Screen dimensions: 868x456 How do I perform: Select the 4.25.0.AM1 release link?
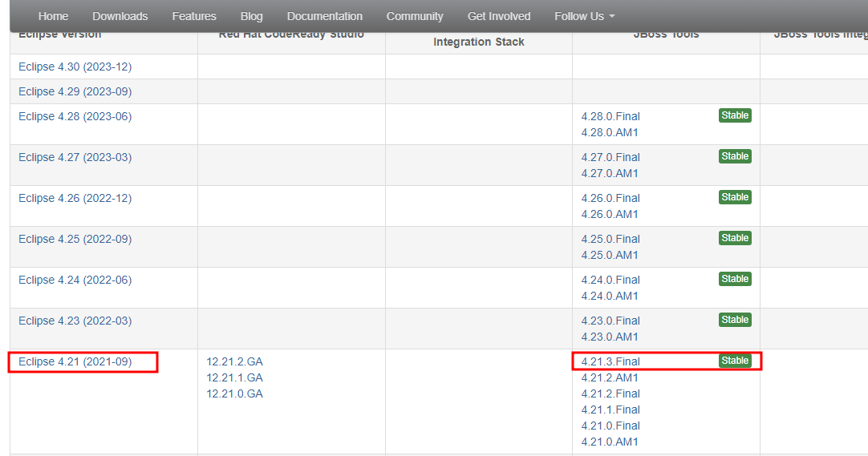point(610,256)
